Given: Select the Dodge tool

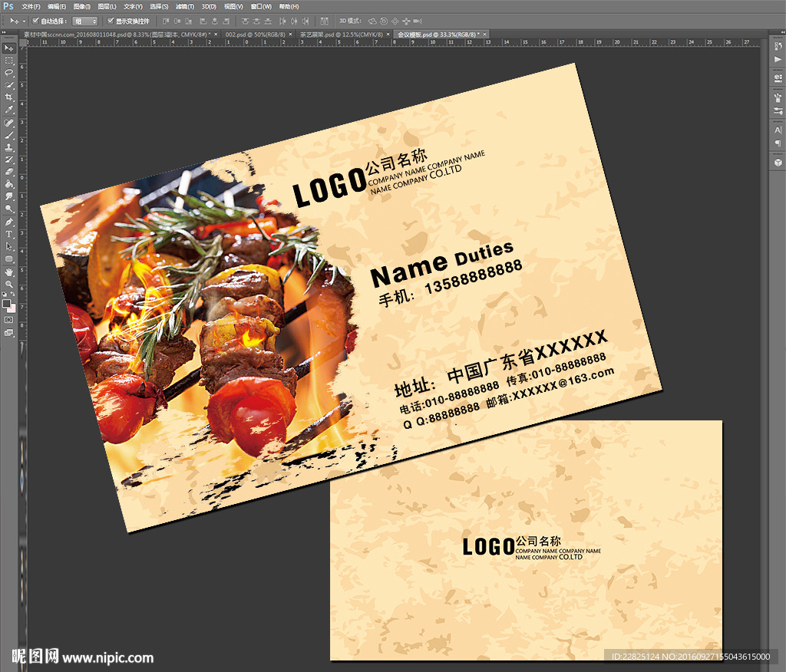Looking at the screenshot, I should pyautogui.click(x=8, y=209).
